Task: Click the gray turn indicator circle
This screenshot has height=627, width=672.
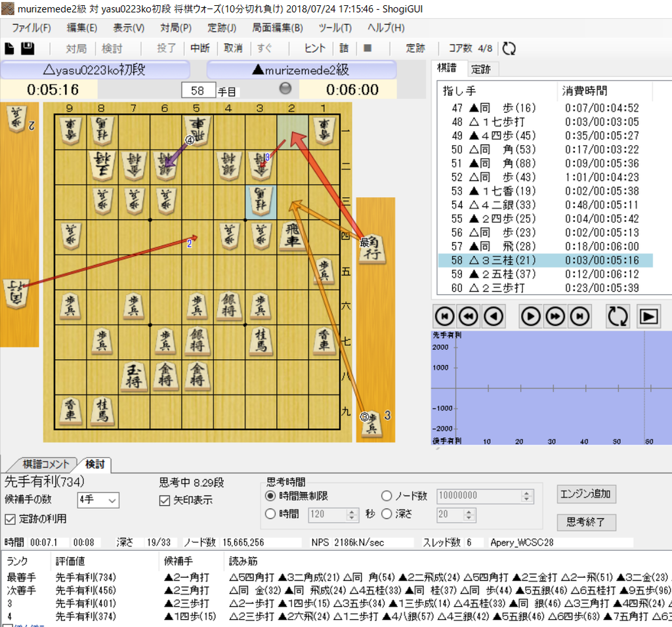Action: point(285,89)
